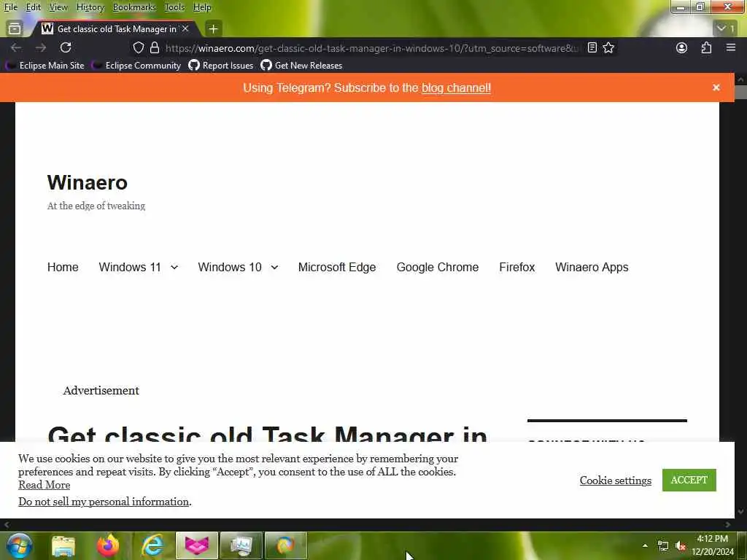Launch Internet Explorer from taskbar
This screenshot has height=560, width=747.
pyautogui.click(x=152, y=545)
